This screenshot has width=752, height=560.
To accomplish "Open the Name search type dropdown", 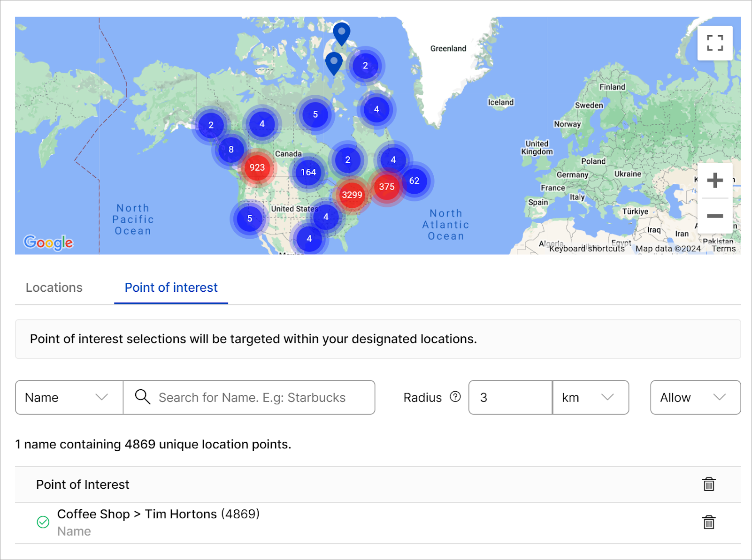I will click(x=69, y=397).
